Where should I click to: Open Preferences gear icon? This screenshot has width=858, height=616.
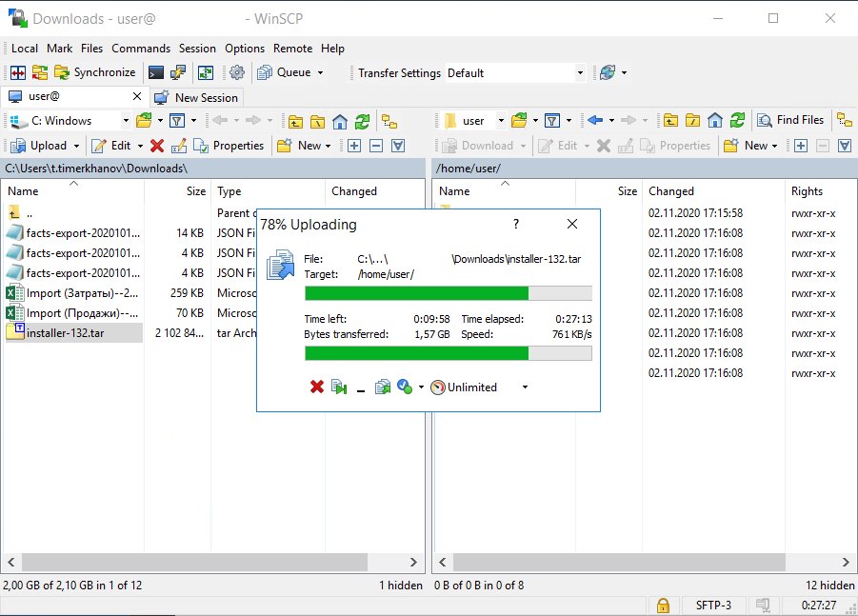[237, 72]
